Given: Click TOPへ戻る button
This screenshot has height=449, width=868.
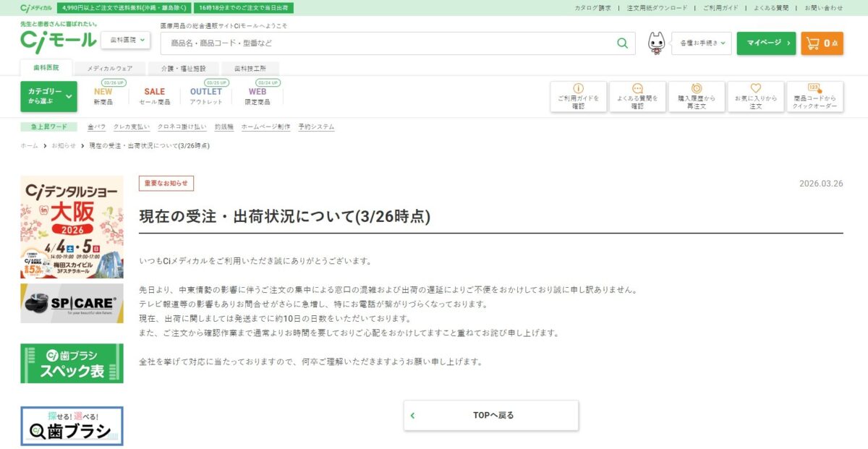Looking at the screenshot, I should pyautogui.click(x=491, y=415).
